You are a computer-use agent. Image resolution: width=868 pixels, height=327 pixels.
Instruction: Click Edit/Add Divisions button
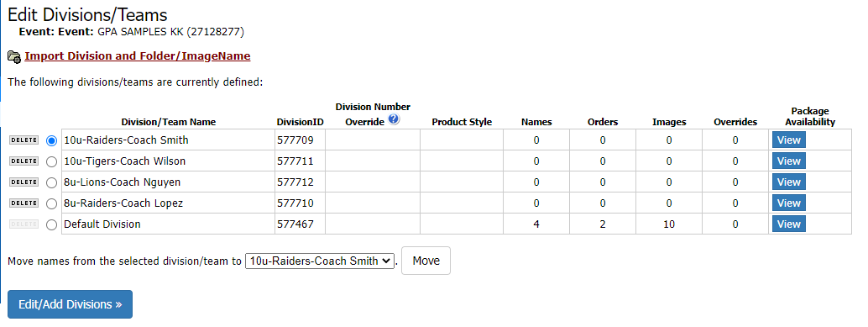tap(70, 304)
